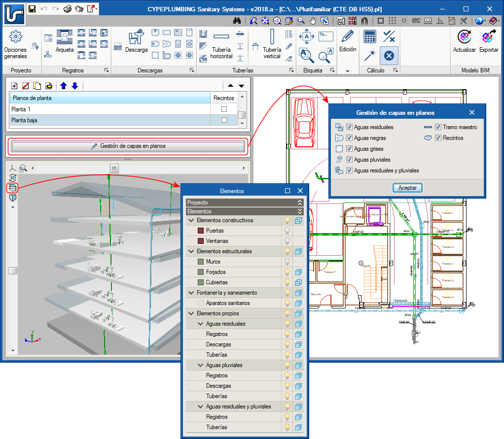The image size is (504, 439).
Task: Add a new floor plan entry
Action: pos(14,86)
